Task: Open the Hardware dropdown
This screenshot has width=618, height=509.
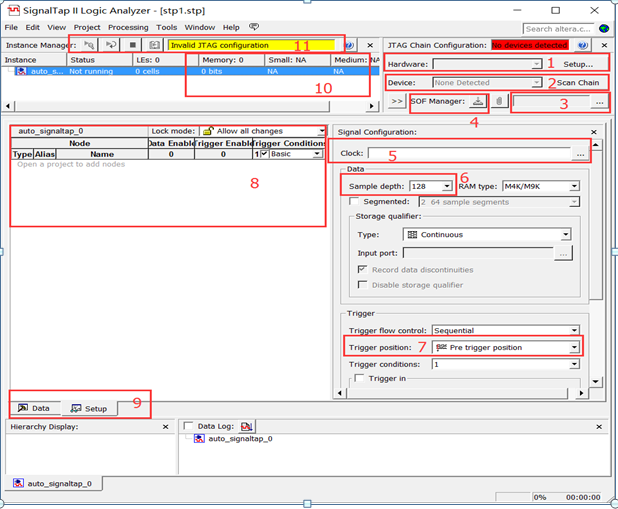Action: click(536, 64)
